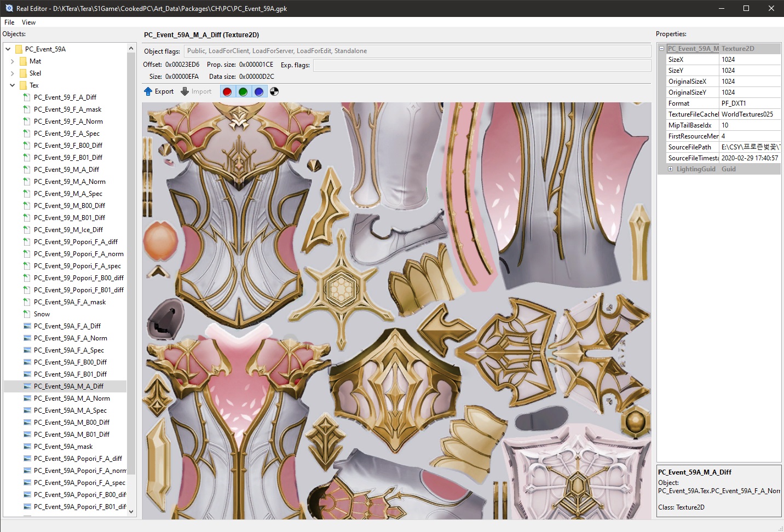Select PC_Event_59_F_B00_Diff in the tree
Image resolution: width=784 pixels, height=532 pixels.
(68, 146)
